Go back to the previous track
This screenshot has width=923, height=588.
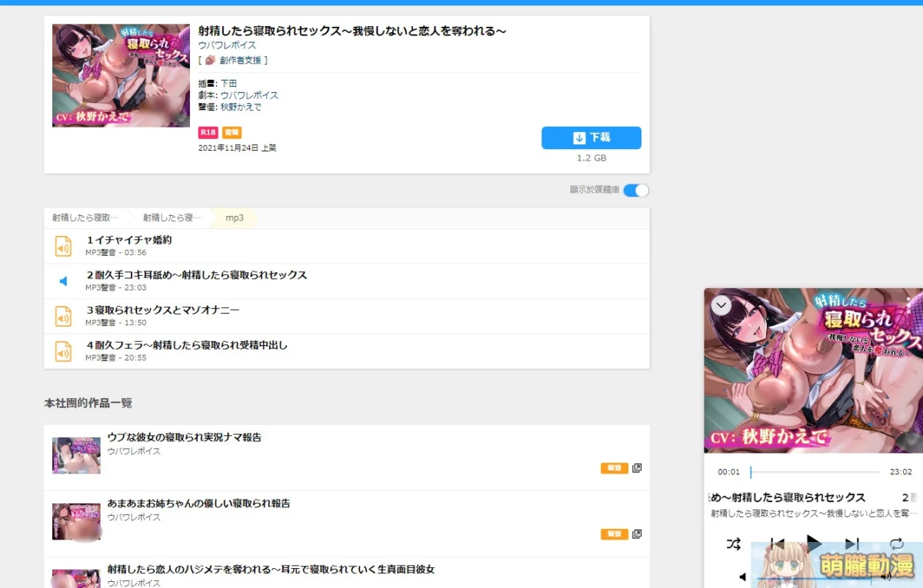point(778,544)
